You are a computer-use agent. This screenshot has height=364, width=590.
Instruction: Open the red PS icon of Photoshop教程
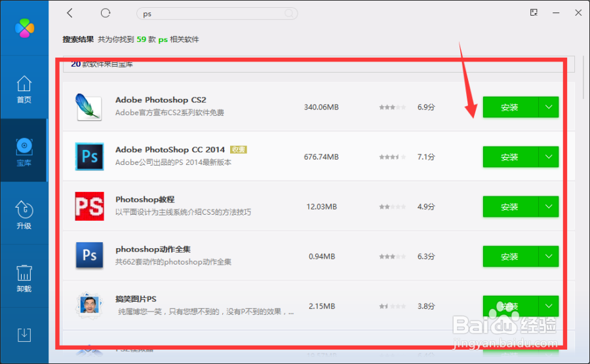[x=90, y=206]
